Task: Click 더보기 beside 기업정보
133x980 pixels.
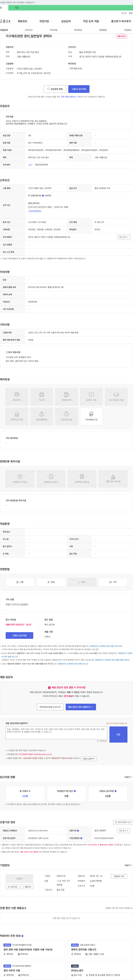Action: [128, 865]
